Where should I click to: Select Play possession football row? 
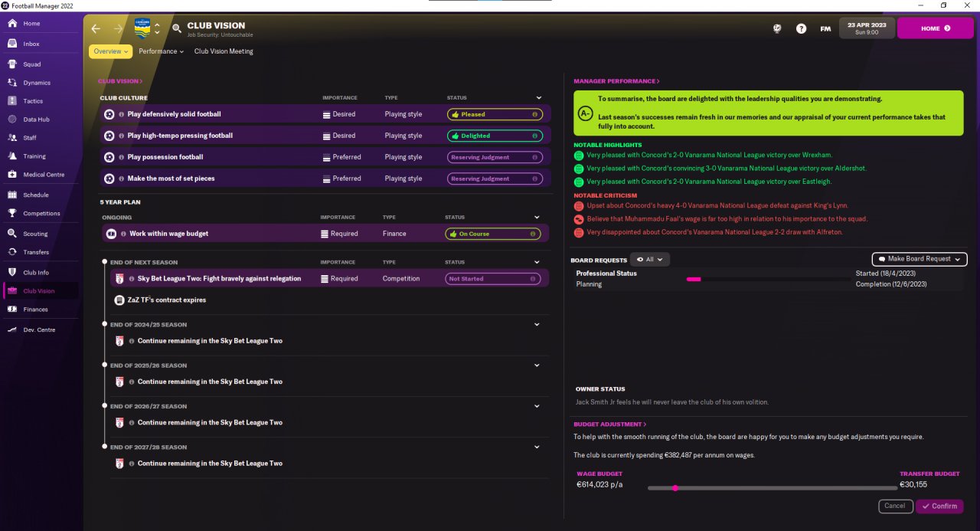pos(325,157)
